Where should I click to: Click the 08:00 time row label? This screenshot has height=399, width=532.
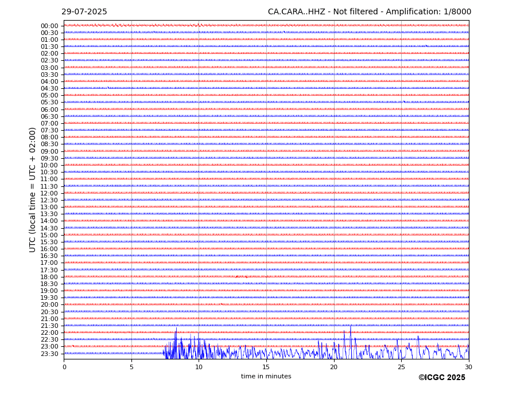tap(49, 137)
